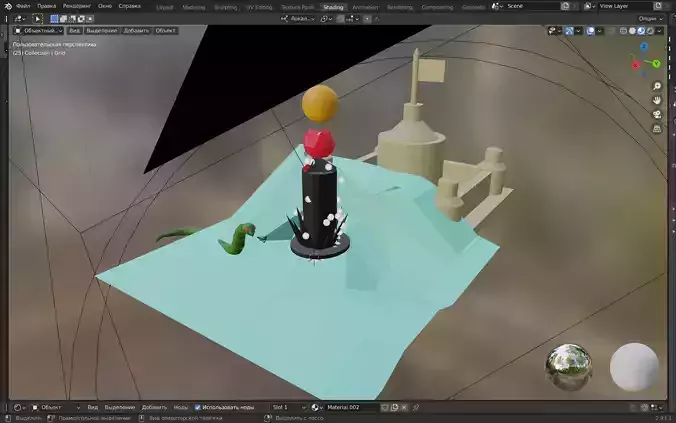Open the Справка menu
This screenshot has width=676, height=423.
(x=129, y=6)
